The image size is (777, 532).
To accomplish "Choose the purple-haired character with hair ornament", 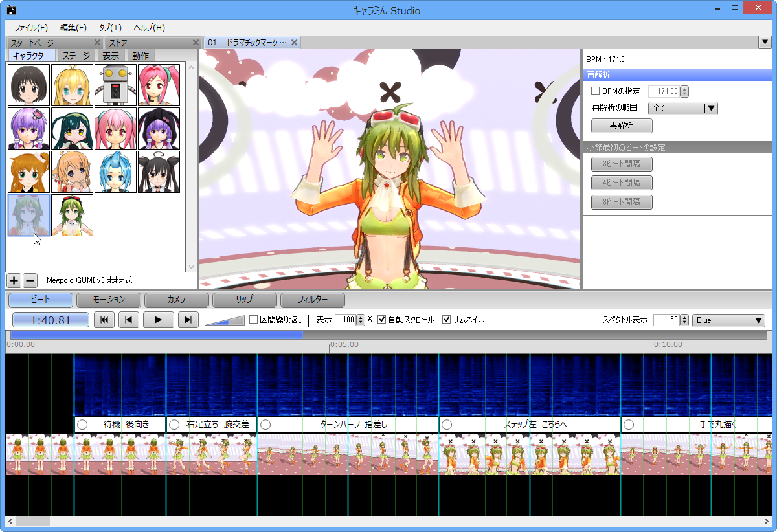I will (x=29, y=128).
